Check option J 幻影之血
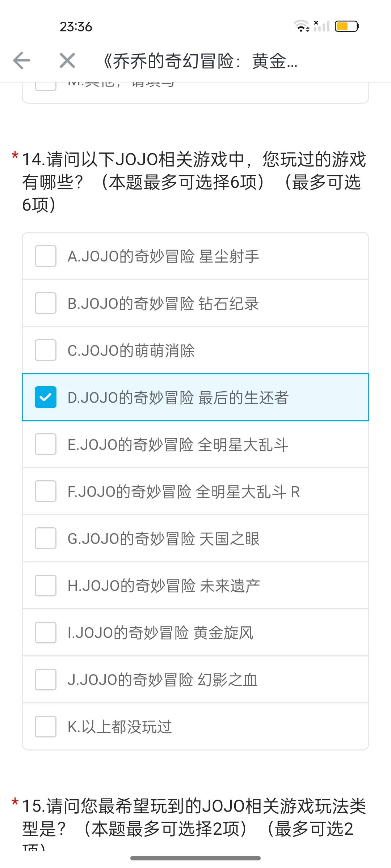The image size is (391, 868). pos(46,680)
